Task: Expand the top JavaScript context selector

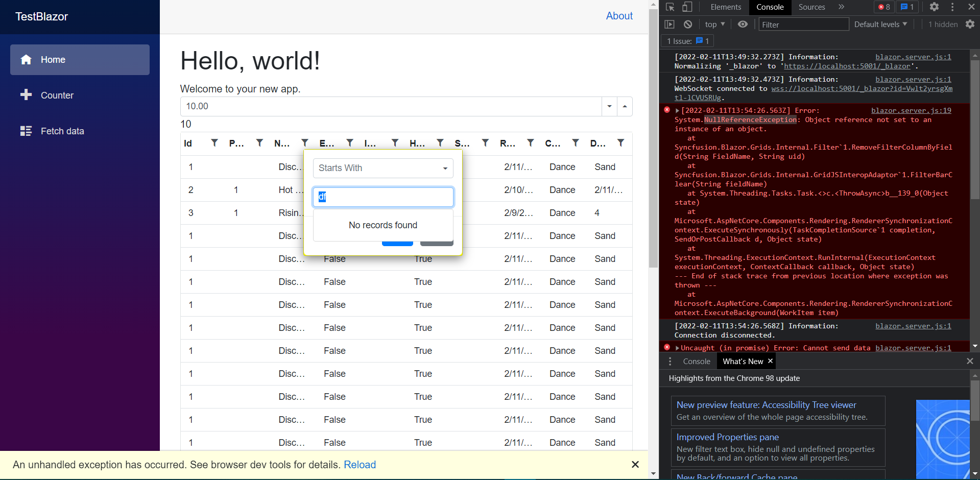Action: (715, 25)
